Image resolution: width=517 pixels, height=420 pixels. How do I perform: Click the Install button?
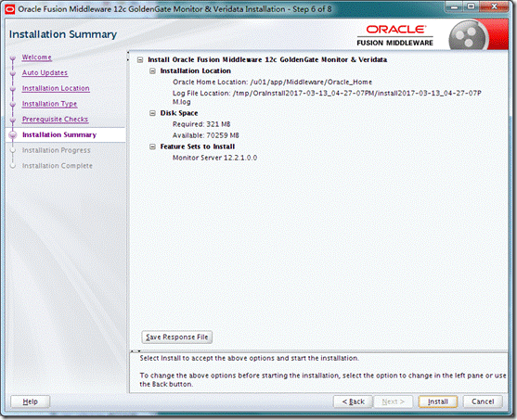(437, 401)
